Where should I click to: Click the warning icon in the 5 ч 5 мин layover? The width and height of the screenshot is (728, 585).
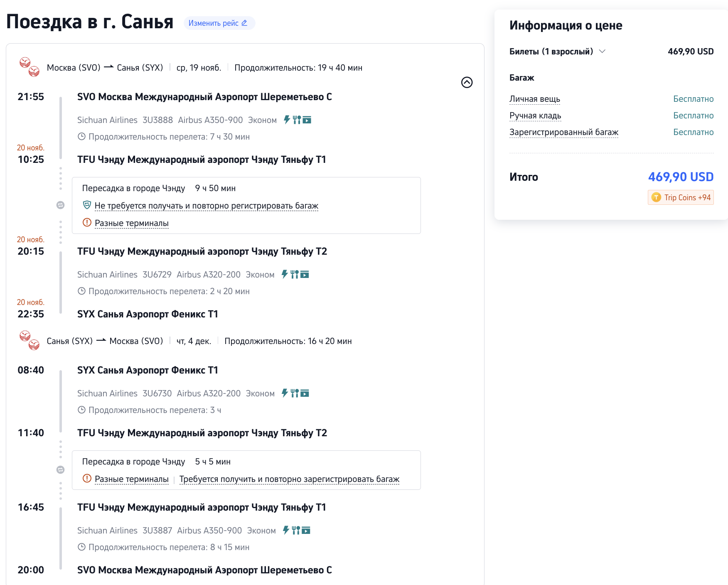pyautogui.click(x=87, y=479)
